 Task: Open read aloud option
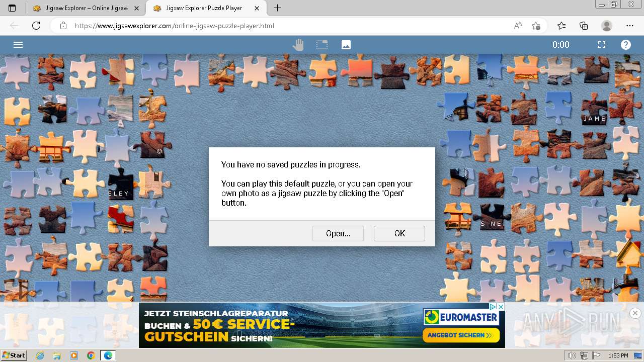[518, 26]
